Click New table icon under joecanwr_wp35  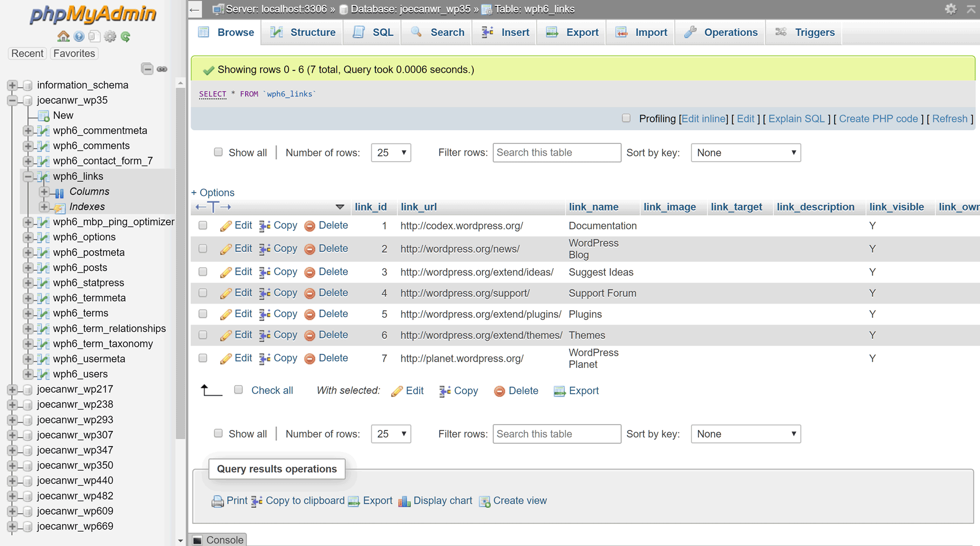coord(44,116)
